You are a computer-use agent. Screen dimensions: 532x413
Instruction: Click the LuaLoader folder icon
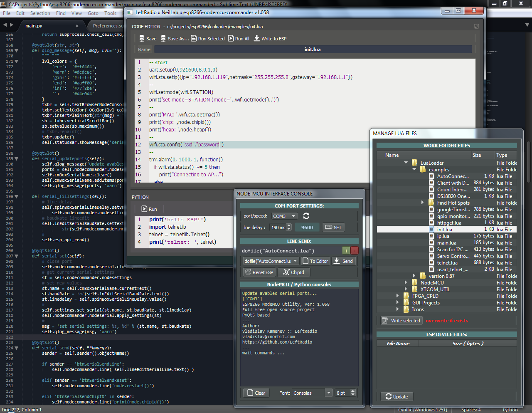(x=414, y=163)
